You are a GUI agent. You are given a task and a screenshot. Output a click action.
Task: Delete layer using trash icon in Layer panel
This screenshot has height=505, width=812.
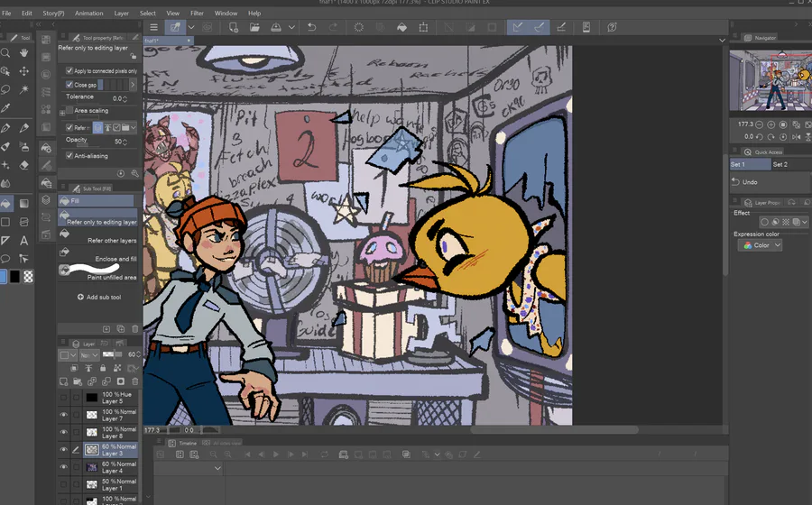coord(135,381)
